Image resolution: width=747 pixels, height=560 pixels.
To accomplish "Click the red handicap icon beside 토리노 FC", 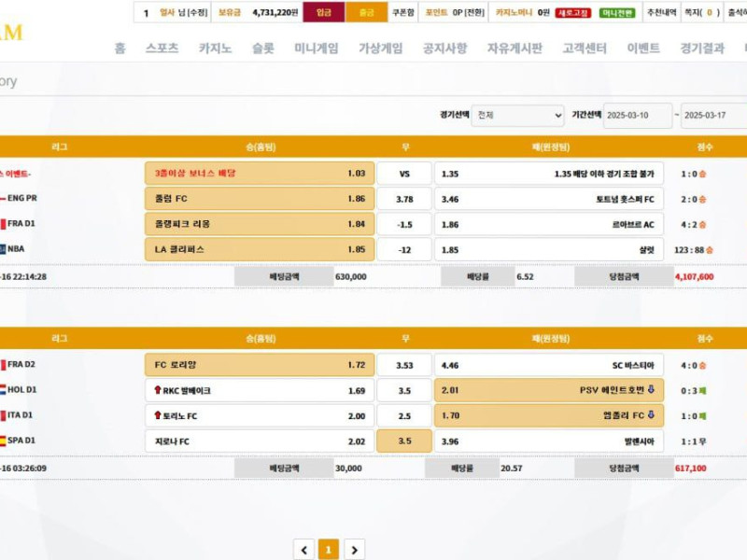I will 156,415.
